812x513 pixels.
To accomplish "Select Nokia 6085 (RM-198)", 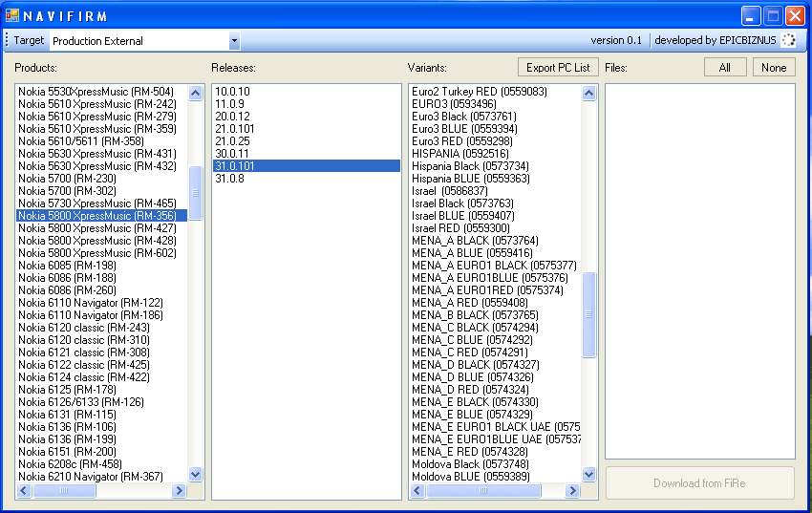I will click(102, 266).
